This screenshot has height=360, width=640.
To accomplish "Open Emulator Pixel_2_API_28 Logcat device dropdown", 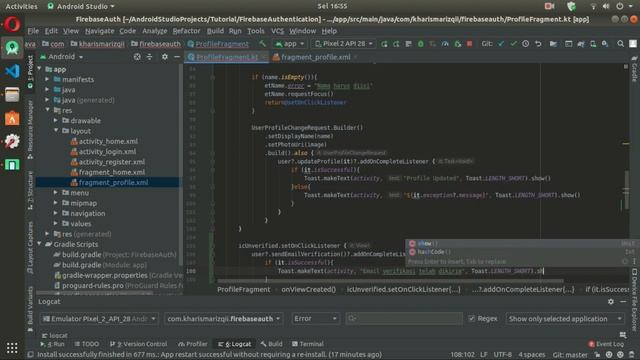I will (99, 318).
